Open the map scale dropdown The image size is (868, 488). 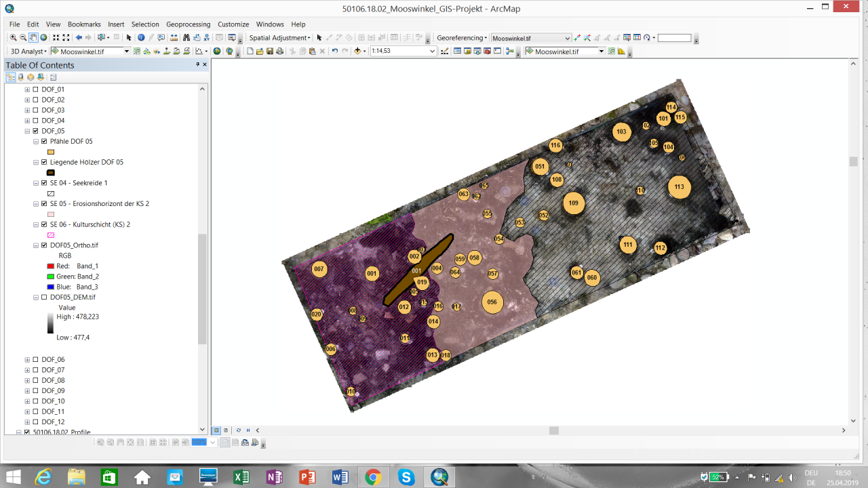432,52
